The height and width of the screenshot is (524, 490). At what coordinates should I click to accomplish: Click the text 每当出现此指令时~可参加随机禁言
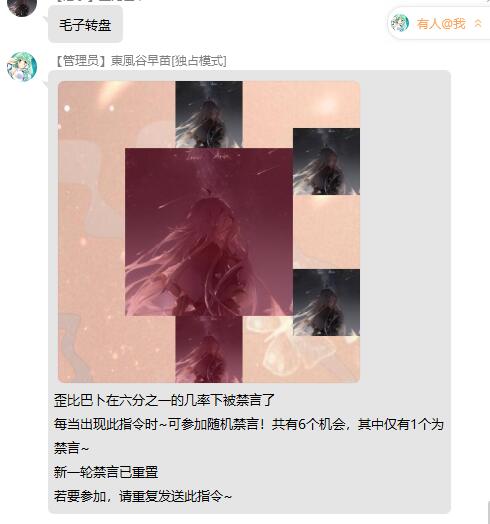click(156, 424)
